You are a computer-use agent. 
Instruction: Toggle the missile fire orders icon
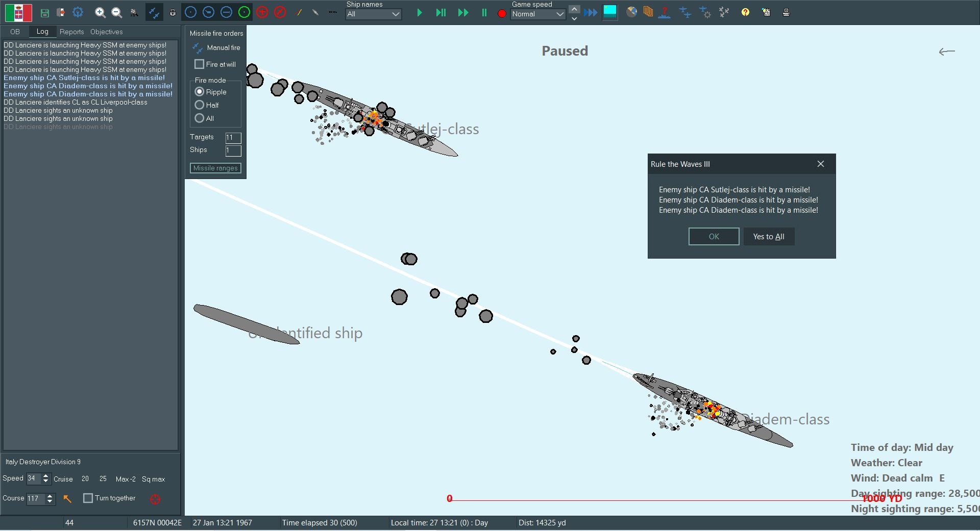(x=154, y=12)
